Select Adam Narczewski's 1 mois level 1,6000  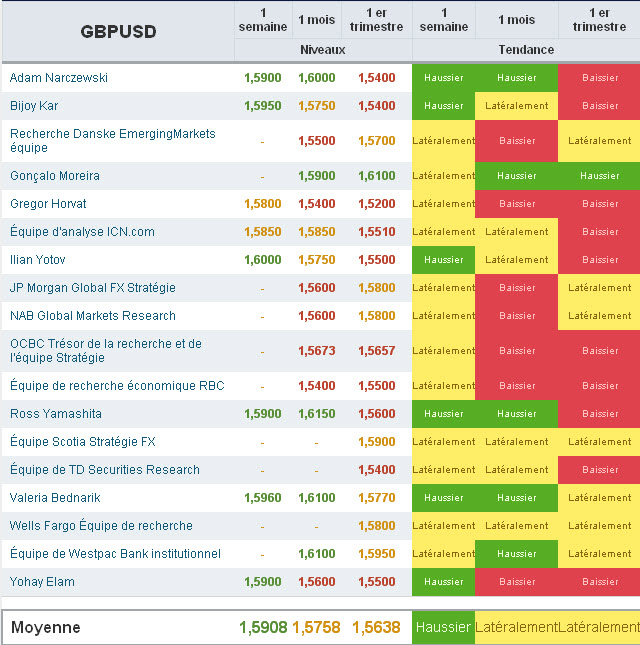(317, 78)
